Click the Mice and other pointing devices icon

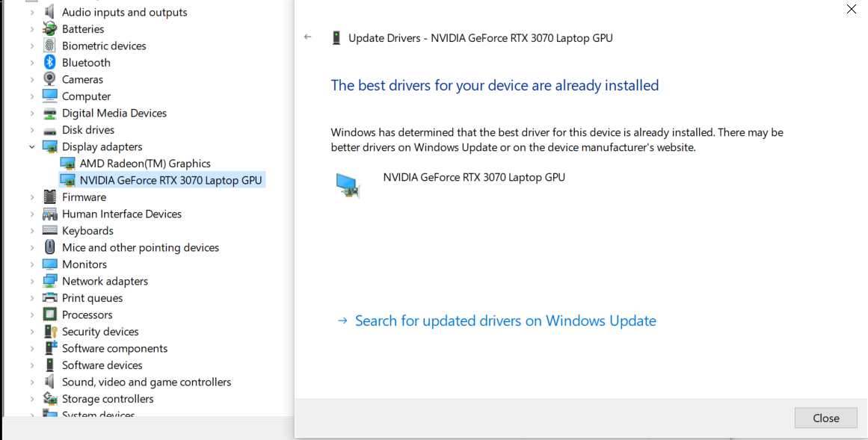[50, 247]
